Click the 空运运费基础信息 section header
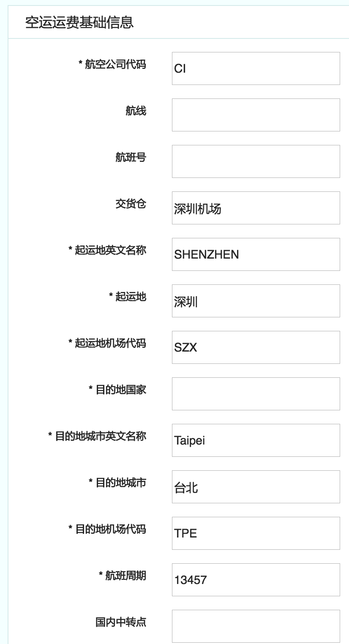The image size is (349, 644). pos(79,22)
